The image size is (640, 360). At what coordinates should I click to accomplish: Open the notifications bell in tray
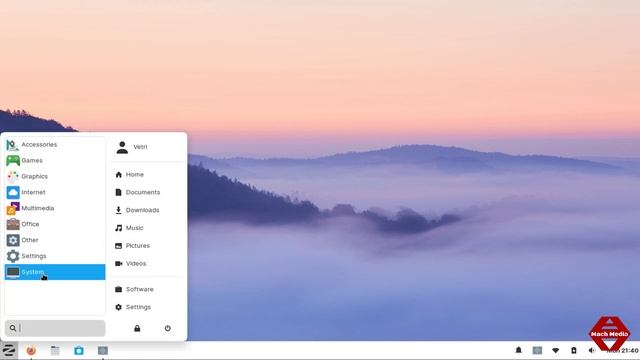[518, 350]
